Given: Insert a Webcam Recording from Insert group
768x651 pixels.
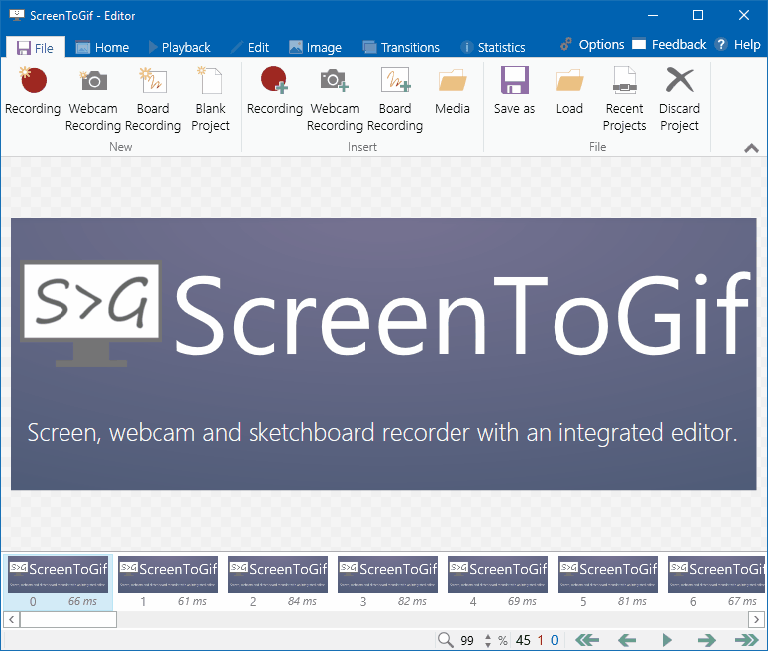Looking at the screenshot, I should [x=335, y=99].
